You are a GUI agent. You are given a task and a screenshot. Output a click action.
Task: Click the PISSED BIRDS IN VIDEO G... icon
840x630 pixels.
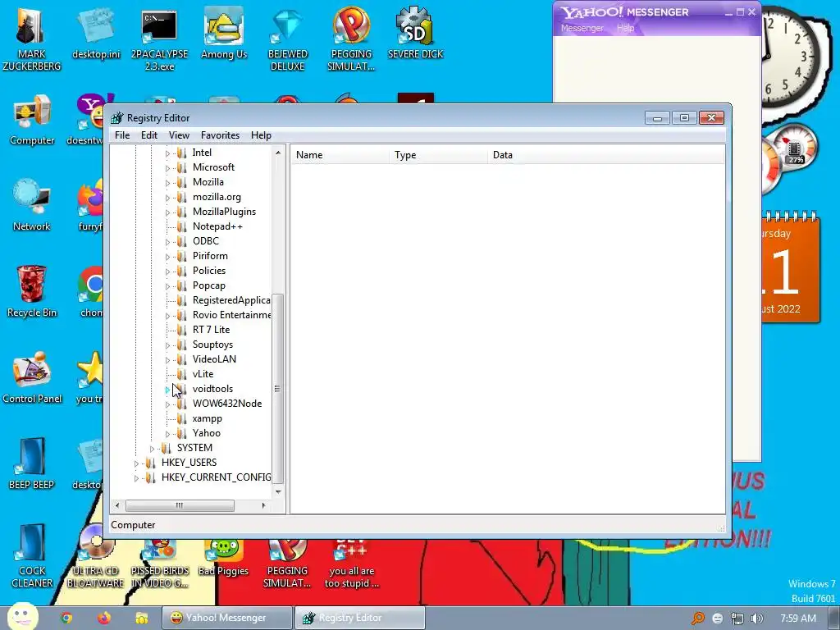point(160,564)
